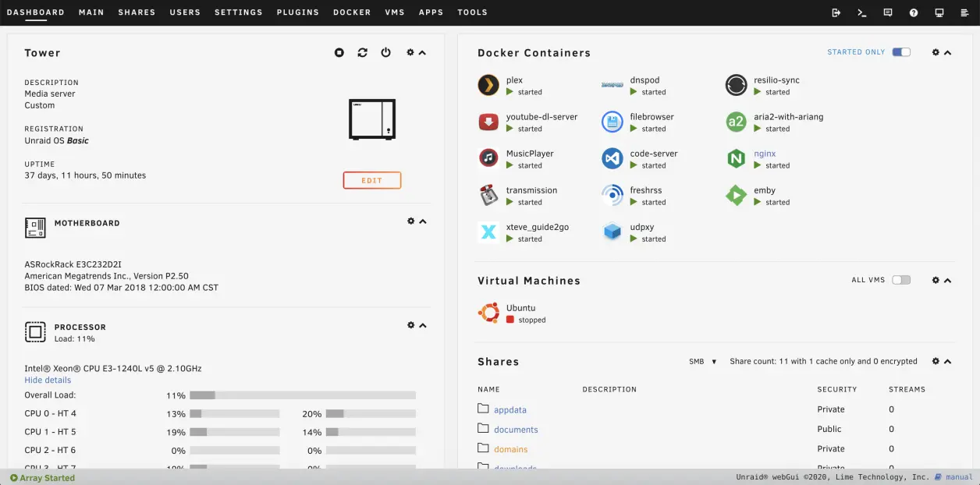
Task: Collapse the Docker Containers panel chevron
Action: tap(948, 52)
